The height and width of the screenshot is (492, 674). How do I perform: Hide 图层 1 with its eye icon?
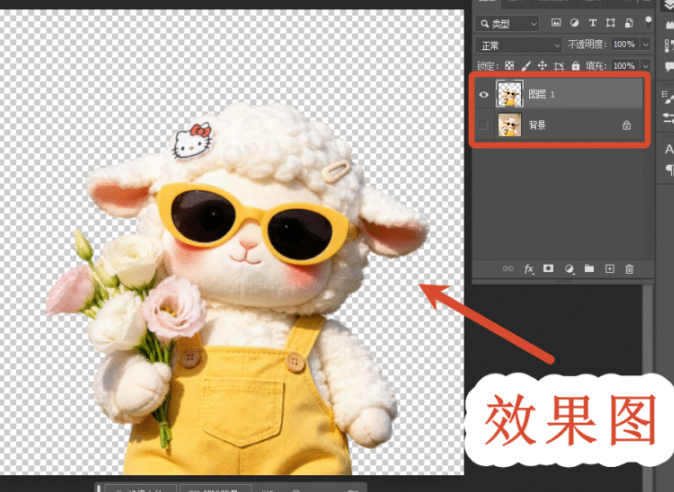(484, 95)
